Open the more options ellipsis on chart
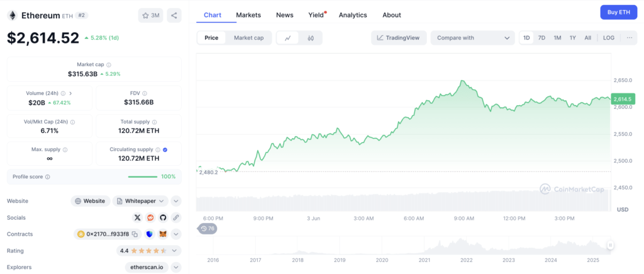Screen dimensions: 644x274 (x=629, y=38)
